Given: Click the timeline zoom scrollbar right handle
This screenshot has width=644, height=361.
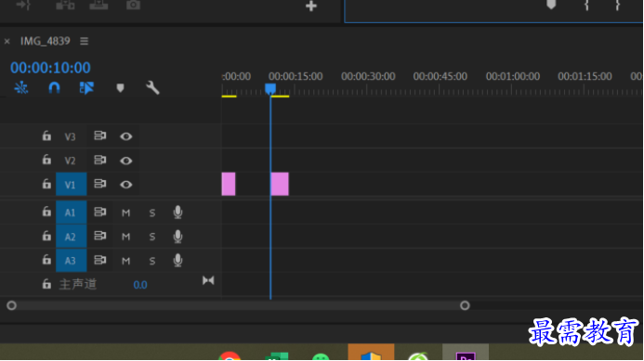Looking at the screenshot, I should click(x=465, y=305).
